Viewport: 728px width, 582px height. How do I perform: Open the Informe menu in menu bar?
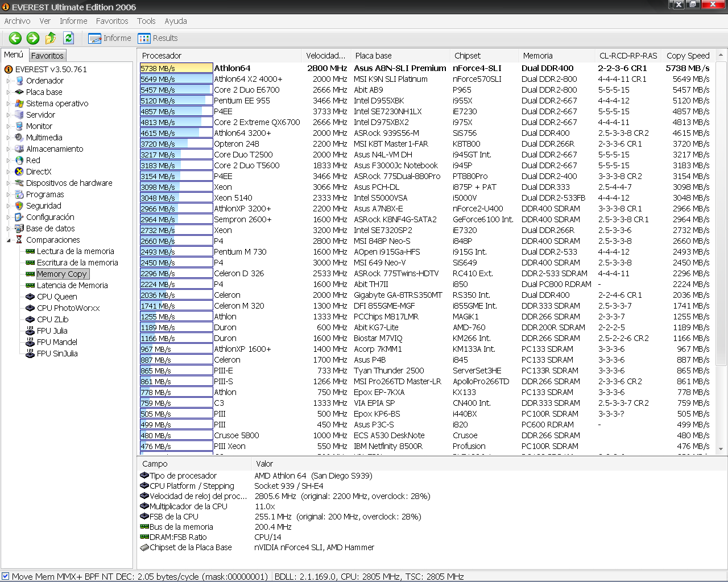(x=74, y=21)
